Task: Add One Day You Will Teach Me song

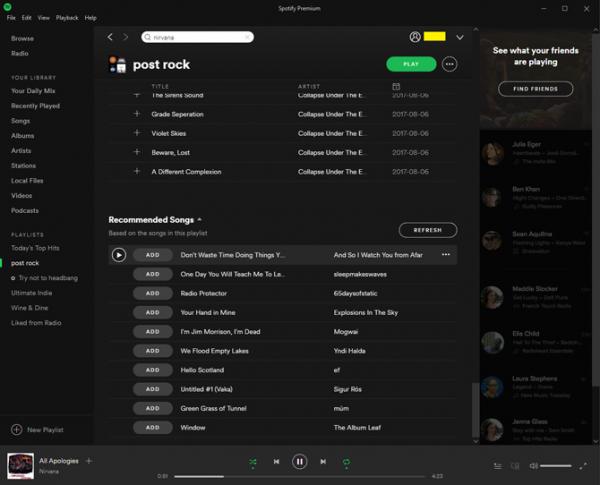Action: [x=153, y=274]
